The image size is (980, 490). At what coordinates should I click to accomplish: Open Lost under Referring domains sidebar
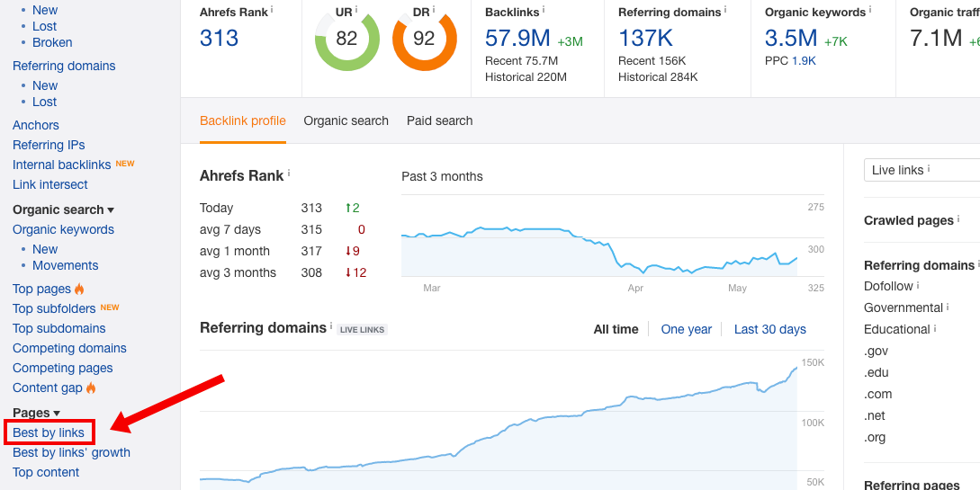point(44,102)
